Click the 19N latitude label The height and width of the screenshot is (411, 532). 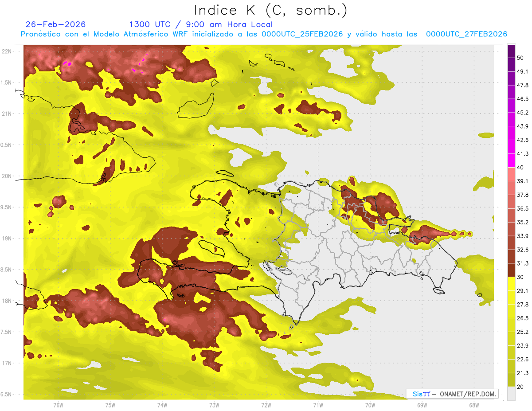coord(7,239)
